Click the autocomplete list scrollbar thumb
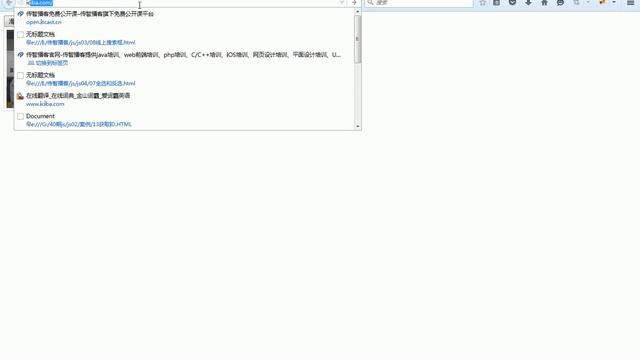Image resolution: width=640 pixels, height=360 pixels. coord(358,39)
